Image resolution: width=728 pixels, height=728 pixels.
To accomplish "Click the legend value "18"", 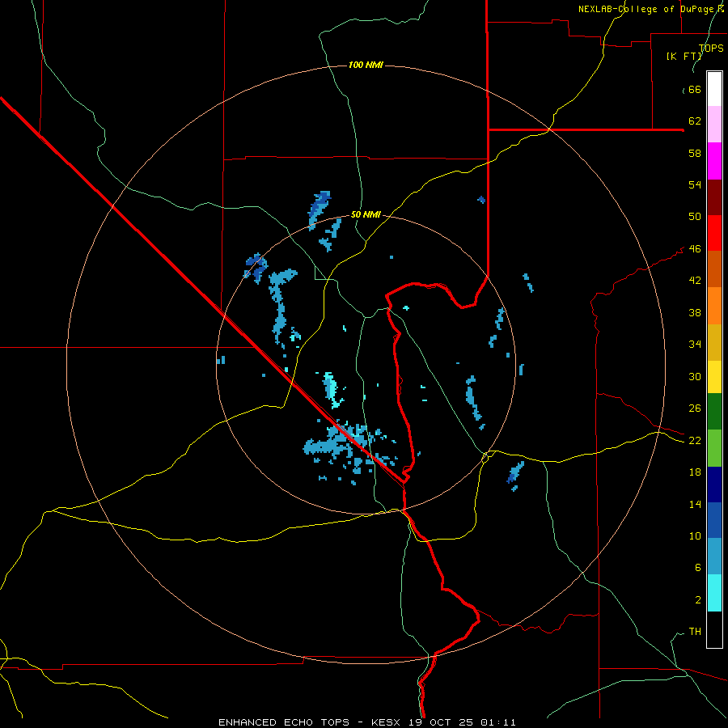I will click(x=694, y=472).
